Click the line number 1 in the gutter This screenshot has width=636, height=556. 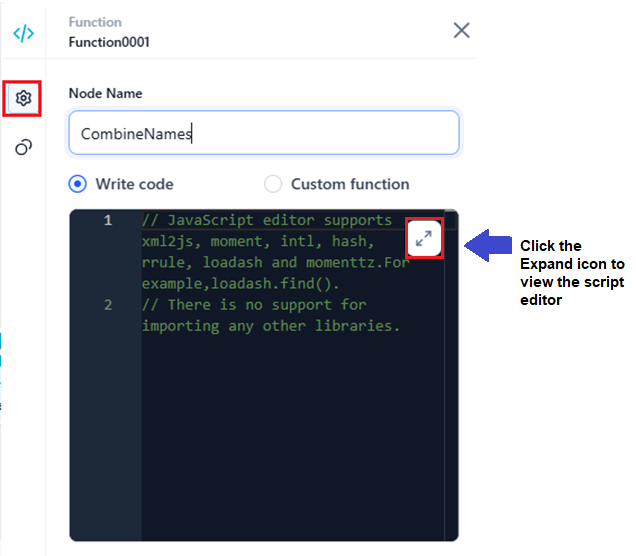pyautogui.click(x=108, y=220)
